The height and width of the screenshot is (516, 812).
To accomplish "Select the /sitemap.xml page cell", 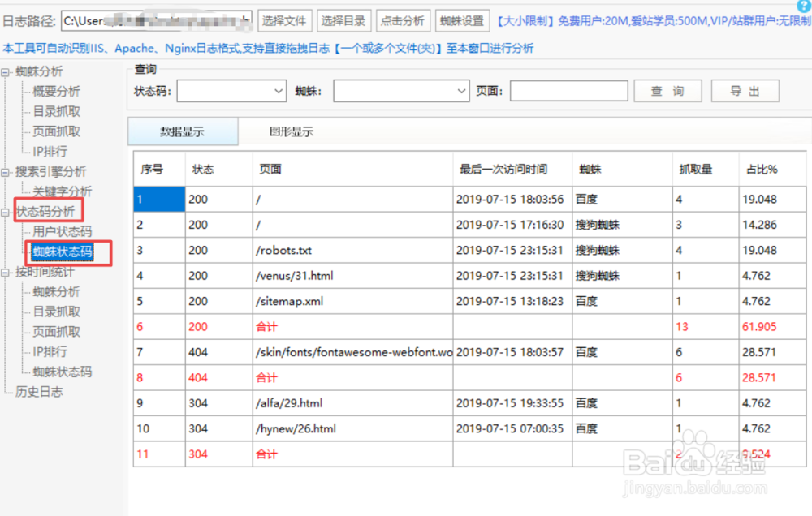I will [352, 301].
